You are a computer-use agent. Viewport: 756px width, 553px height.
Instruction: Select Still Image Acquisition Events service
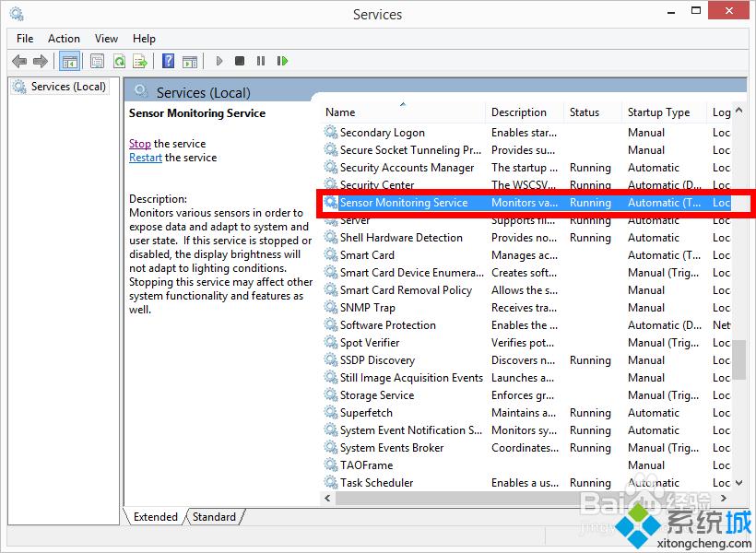point(411,378)
